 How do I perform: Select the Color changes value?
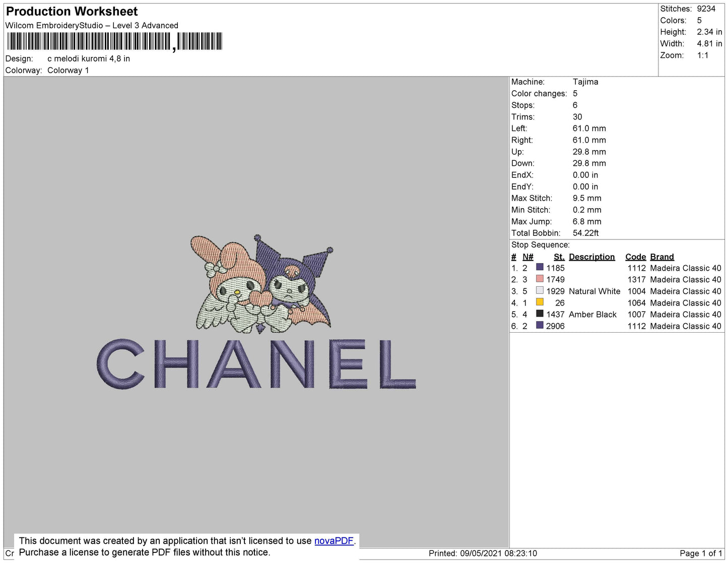coord(575,93)
